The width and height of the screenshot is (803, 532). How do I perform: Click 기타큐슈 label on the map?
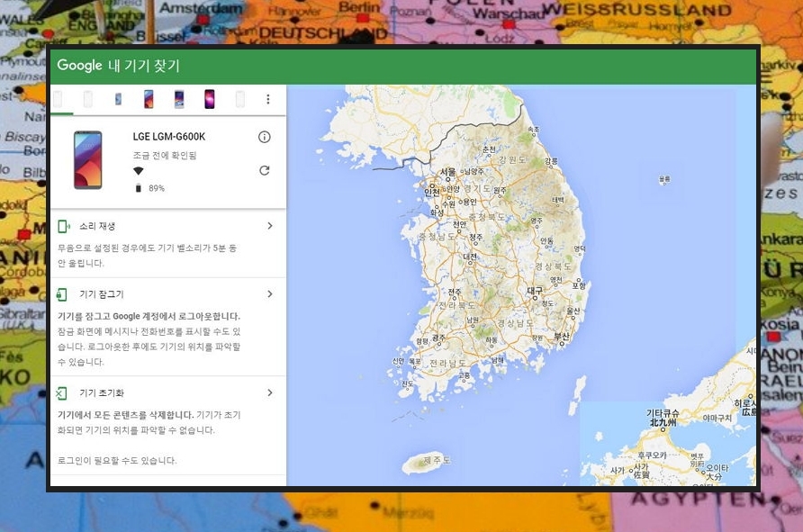pyautogui.click(x=663, y=412)
